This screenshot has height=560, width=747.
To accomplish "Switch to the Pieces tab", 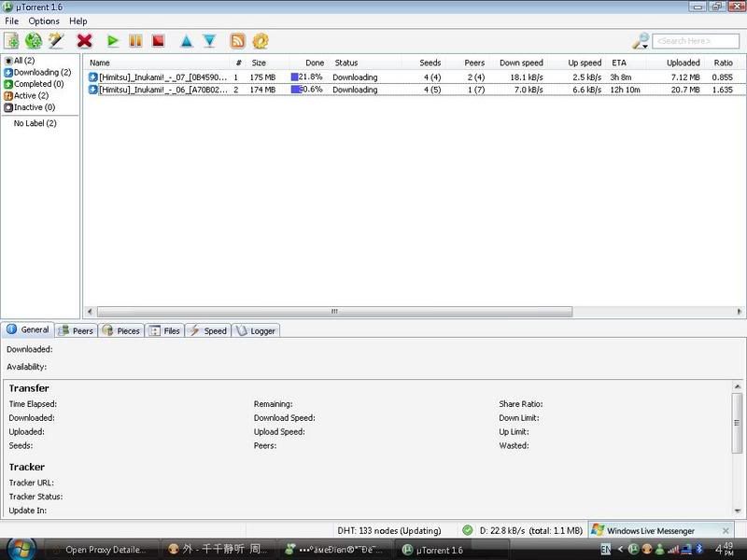I will pyautogui.click(x=121, y=331).
